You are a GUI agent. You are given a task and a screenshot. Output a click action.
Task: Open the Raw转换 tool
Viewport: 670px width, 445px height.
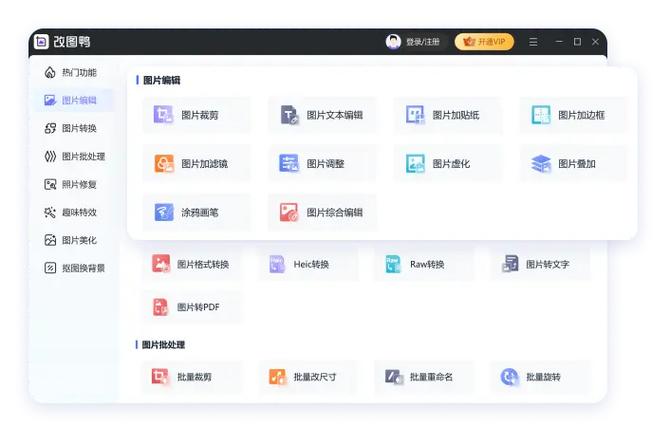pyautogui.click(x=424, y=264)
